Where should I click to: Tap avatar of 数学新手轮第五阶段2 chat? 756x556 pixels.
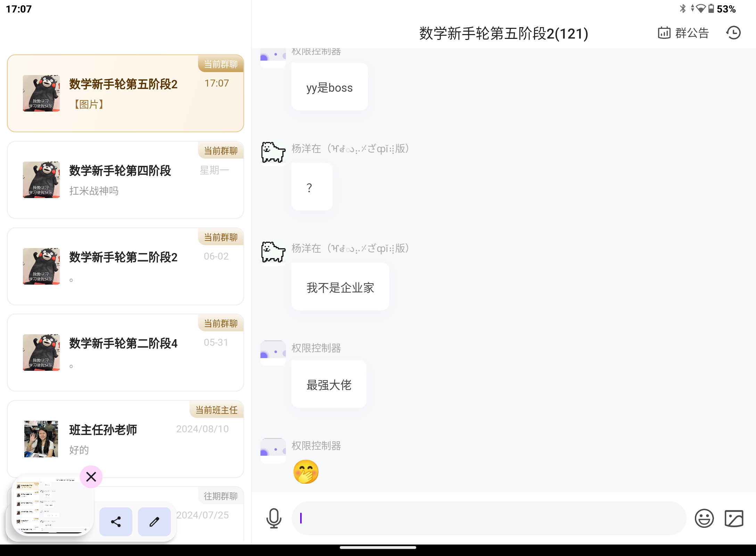pos(41,93)
